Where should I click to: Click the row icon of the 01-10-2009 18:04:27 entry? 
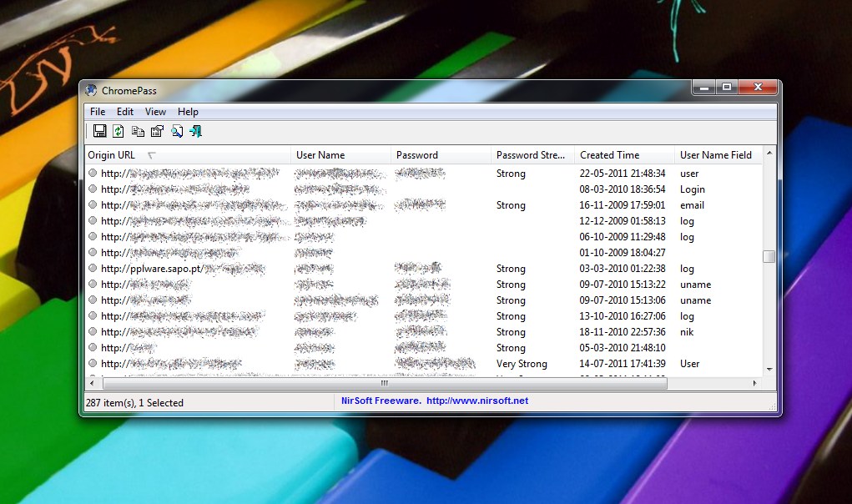(93, 252)
